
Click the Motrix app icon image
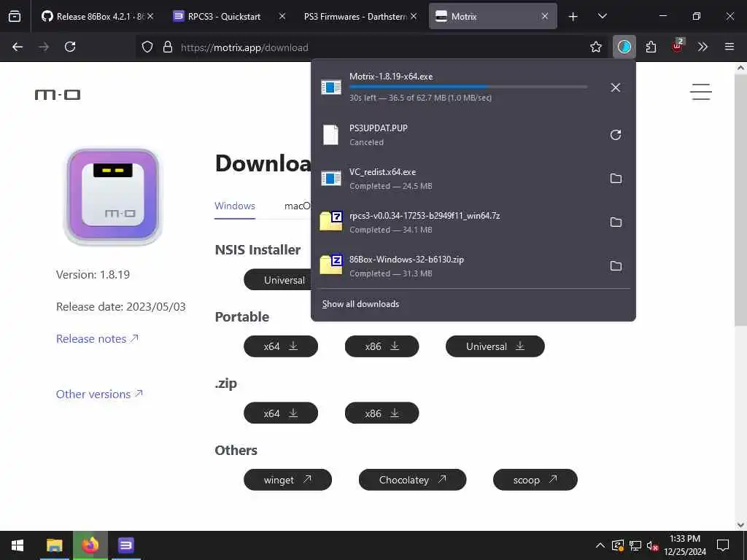pyautogui.click(x=113, y=196)
